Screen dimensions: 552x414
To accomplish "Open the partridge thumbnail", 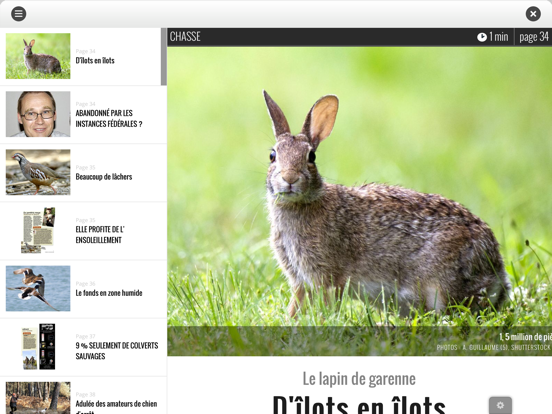I will [38, 172].
